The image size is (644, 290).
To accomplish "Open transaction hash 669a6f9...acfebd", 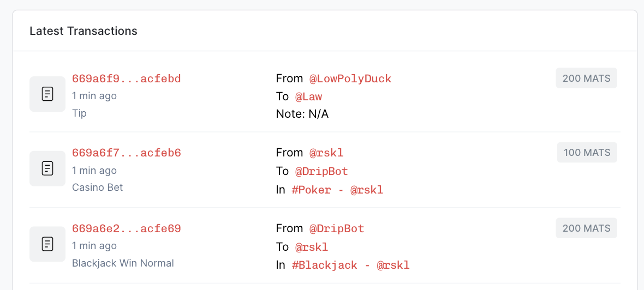I will (x=127, y=78).
